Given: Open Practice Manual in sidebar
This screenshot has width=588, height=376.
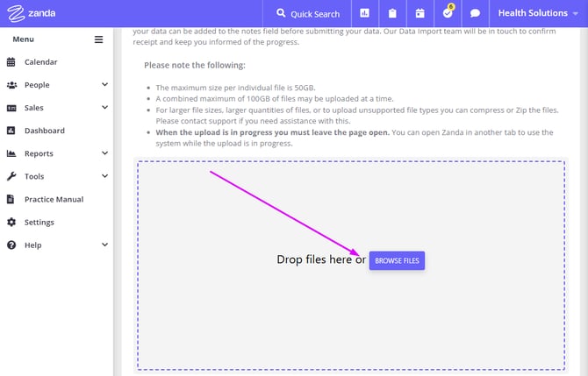Looking at the screenshot, I should [54, 199].
